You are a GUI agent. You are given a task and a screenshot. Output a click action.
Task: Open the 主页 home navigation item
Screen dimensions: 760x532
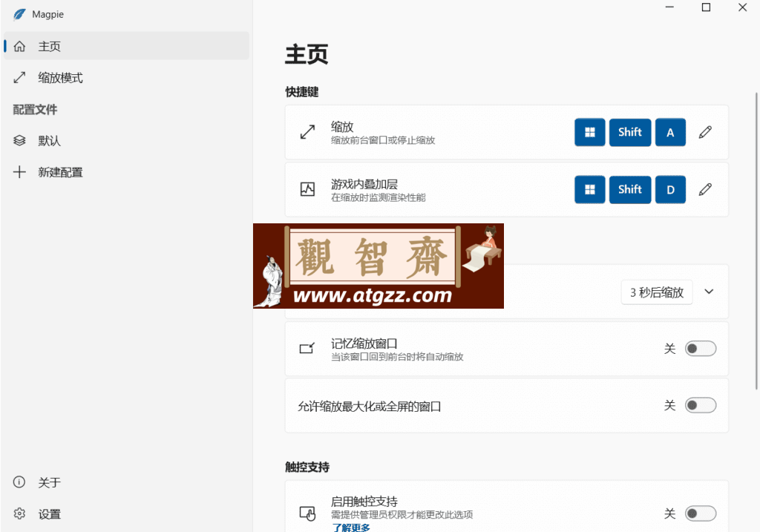[126, 46]
